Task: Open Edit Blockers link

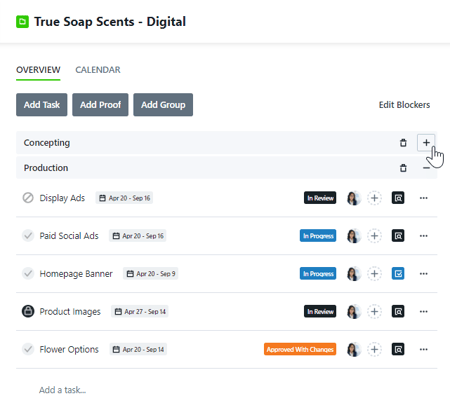Action: tap(404, 105)
